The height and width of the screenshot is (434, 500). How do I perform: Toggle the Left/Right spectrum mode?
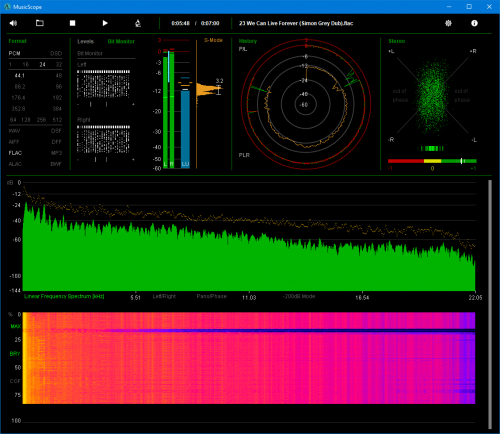tap(164, 296)
